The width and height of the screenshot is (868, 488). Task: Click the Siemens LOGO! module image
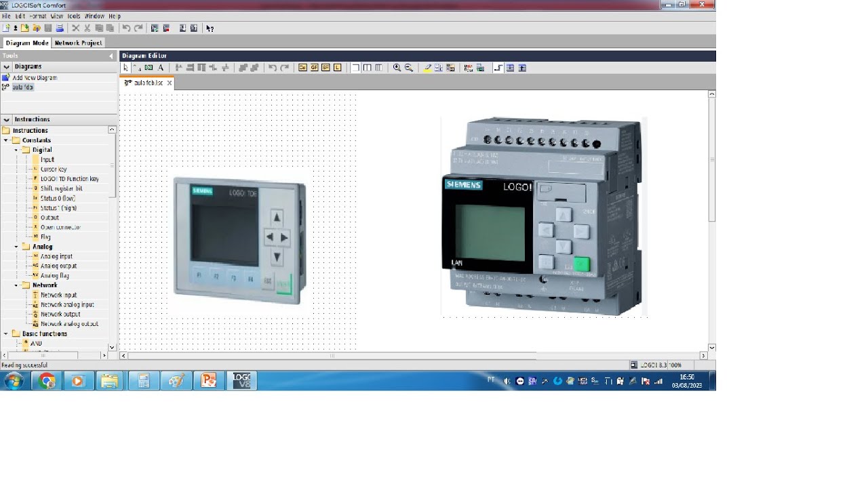(544, 216)
